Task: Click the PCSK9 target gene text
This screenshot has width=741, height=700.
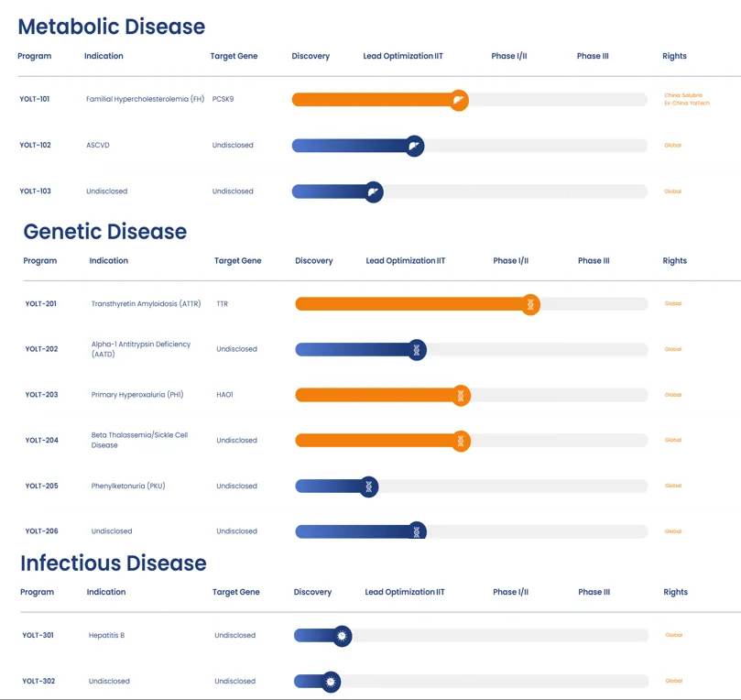Action: pos(223,99)
